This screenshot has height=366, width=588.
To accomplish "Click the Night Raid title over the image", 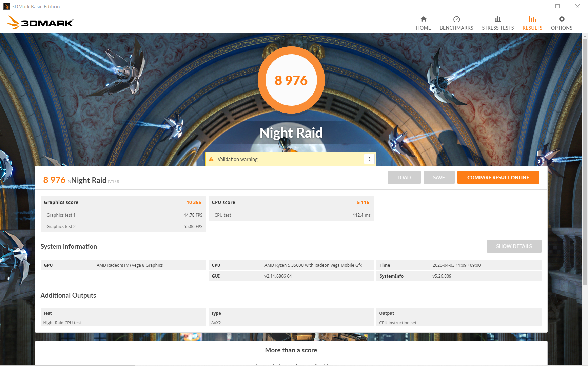I will [291, 133].
